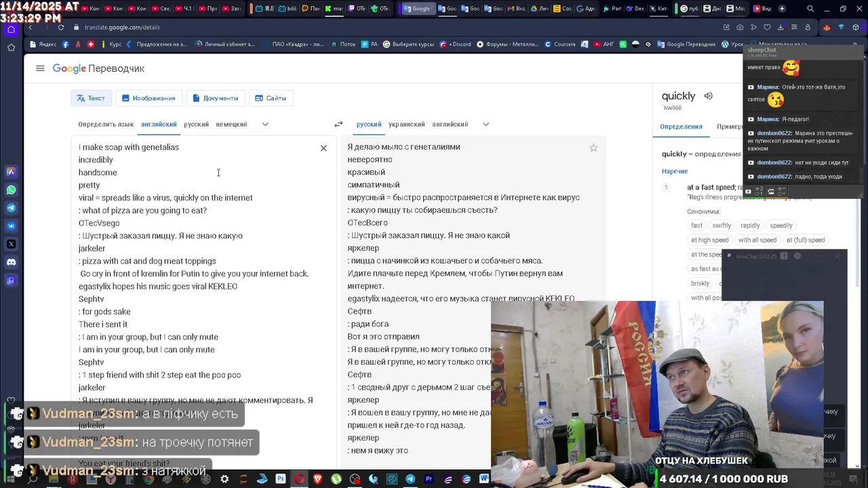Select 'украинский' as target language
Screen dimensions: 868x488
tap(406, 124)
